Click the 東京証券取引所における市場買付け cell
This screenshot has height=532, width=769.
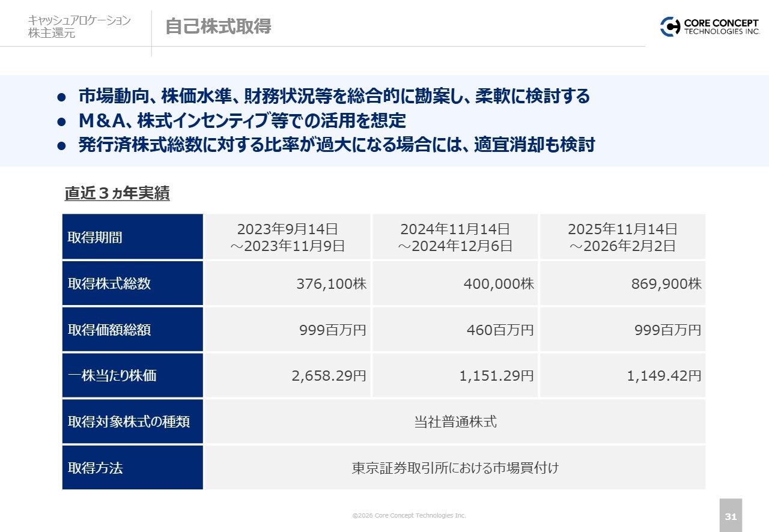(x=455, y=468)
